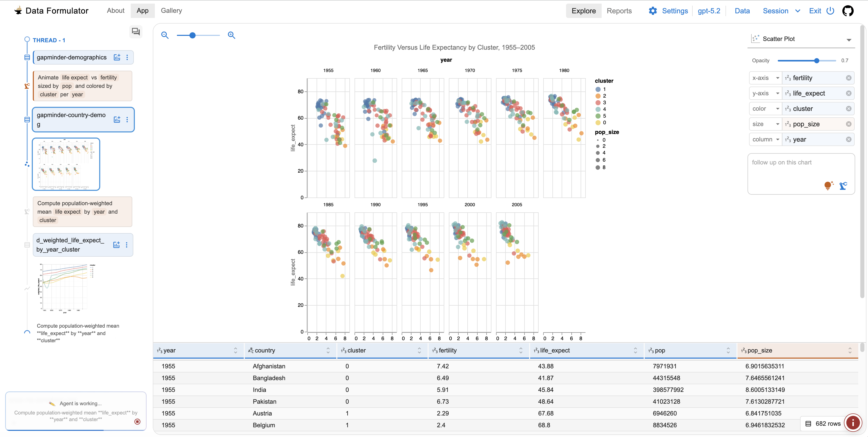This screenshot has width=868, height=437.
Task: Click the red info button
Action: coord(853,422)
